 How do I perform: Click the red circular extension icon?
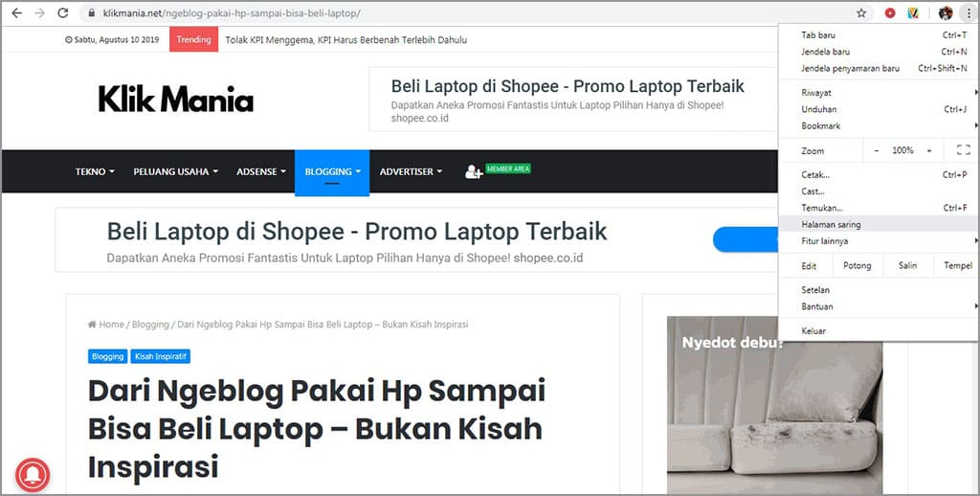[x=890, y=13]
